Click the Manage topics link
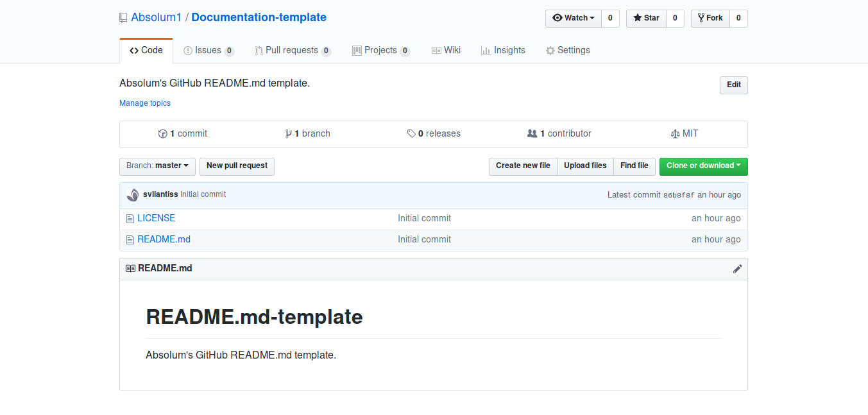The image size is (868, 415). [x=145, y=103]
